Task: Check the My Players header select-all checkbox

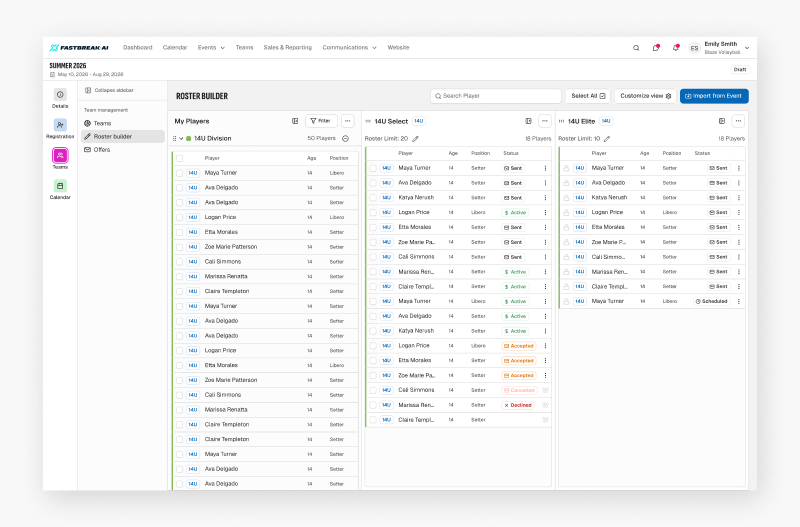Action: [180, 159]
